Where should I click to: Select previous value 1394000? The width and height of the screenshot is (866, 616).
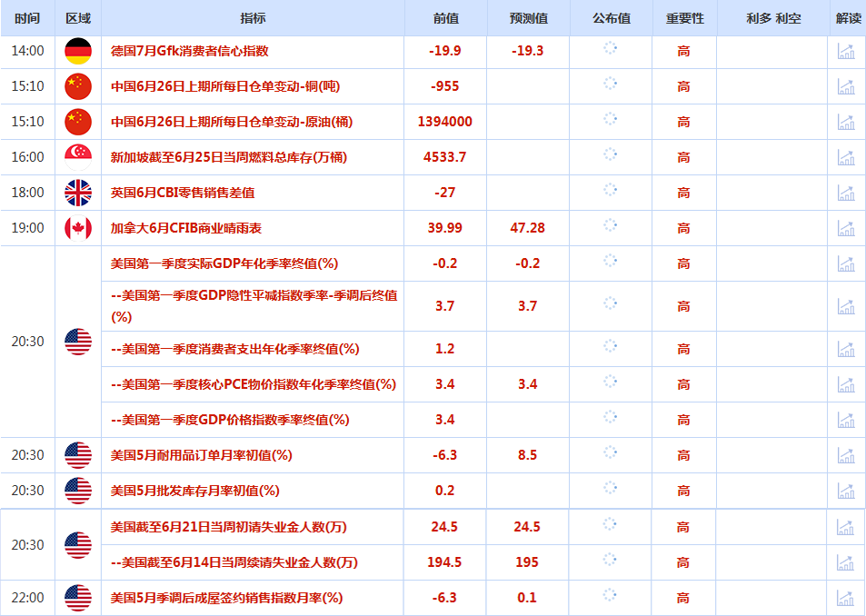[x=445, y=122]
